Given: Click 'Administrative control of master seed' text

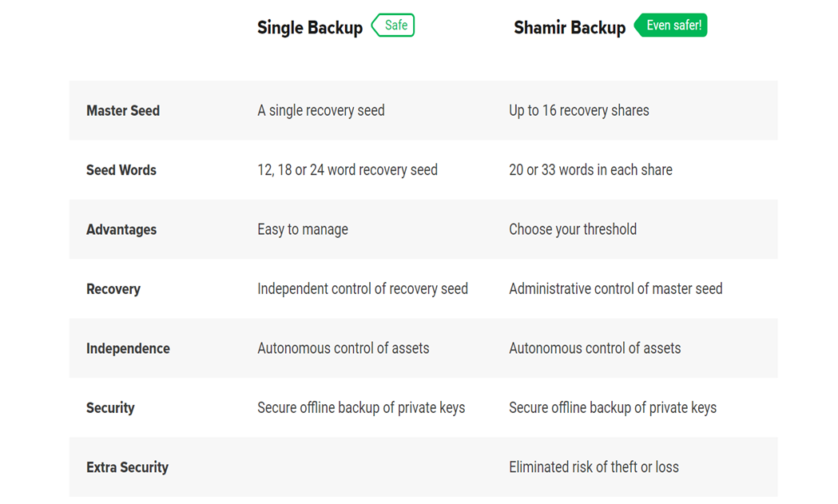Looking at the screenshot, I should pyautogui.click(x=616, y=289).
